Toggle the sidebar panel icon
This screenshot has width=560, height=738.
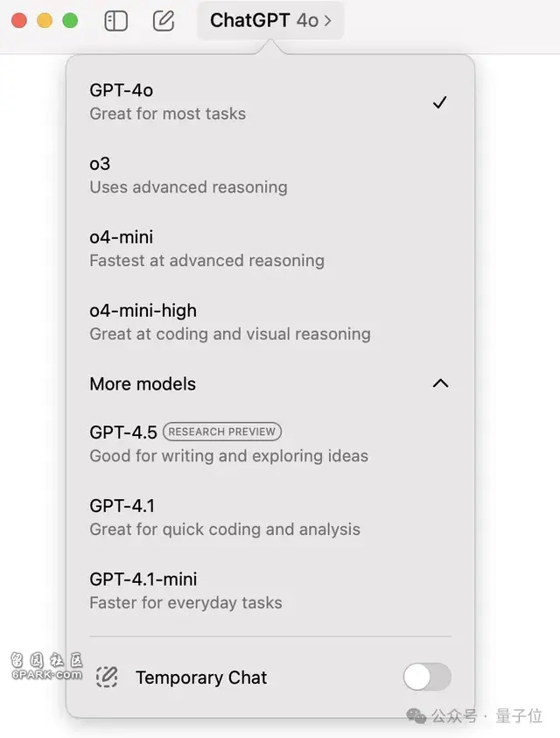115,21
